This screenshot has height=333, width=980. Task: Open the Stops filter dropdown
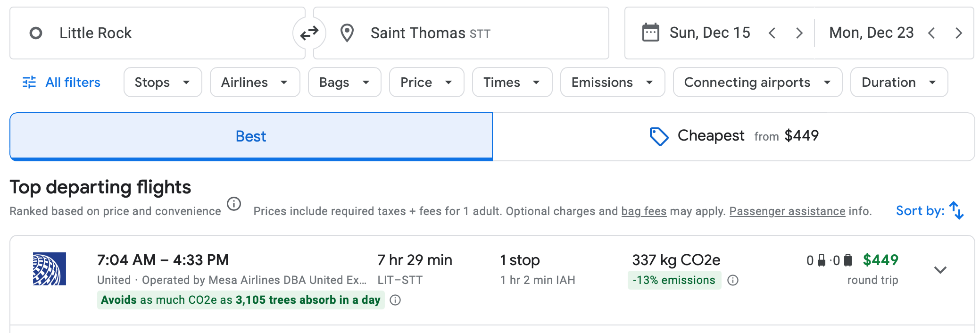coord(162,83)
